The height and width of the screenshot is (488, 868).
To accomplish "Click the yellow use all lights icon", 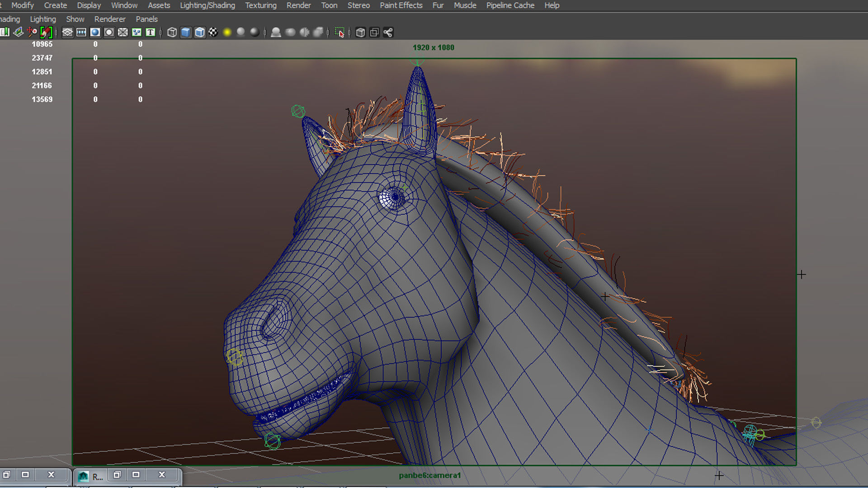I will 227,32.
